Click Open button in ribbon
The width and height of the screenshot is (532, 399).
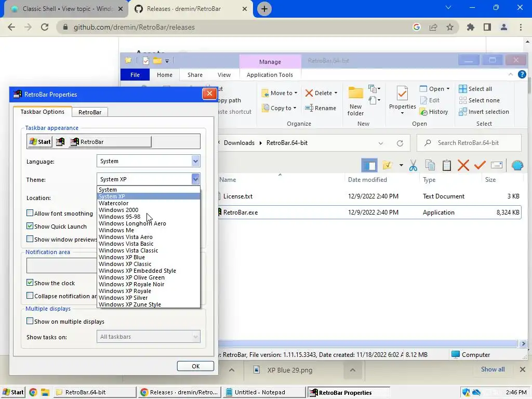[x=435, y=89]
